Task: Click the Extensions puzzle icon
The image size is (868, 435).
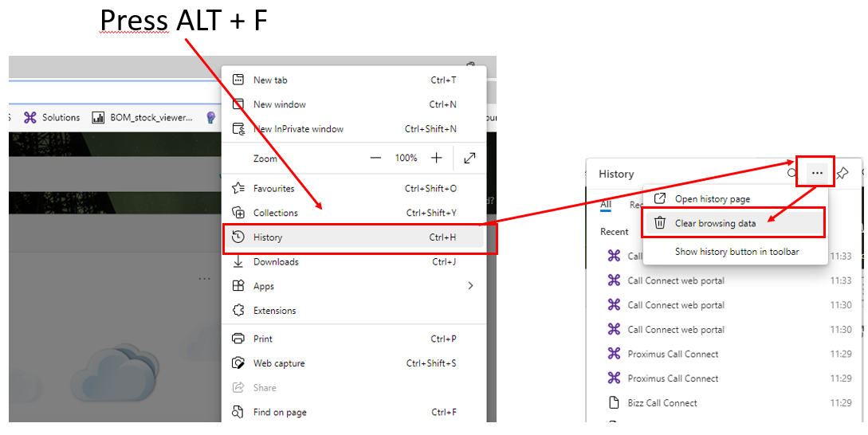Action: coord(238,311)
